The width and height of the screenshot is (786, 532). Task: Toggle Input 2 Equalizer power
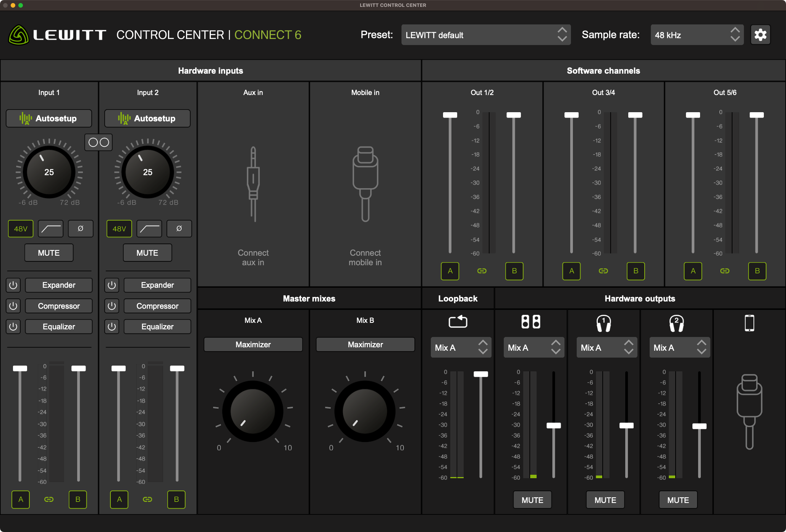click(x=112, y=327)
